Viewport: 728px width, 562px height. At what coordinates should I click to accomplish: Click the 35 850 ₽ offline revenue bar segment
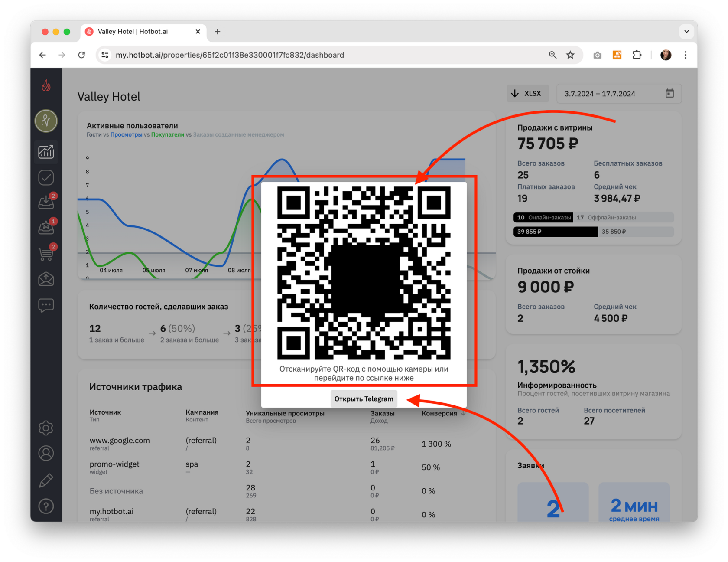click(636, 232)
